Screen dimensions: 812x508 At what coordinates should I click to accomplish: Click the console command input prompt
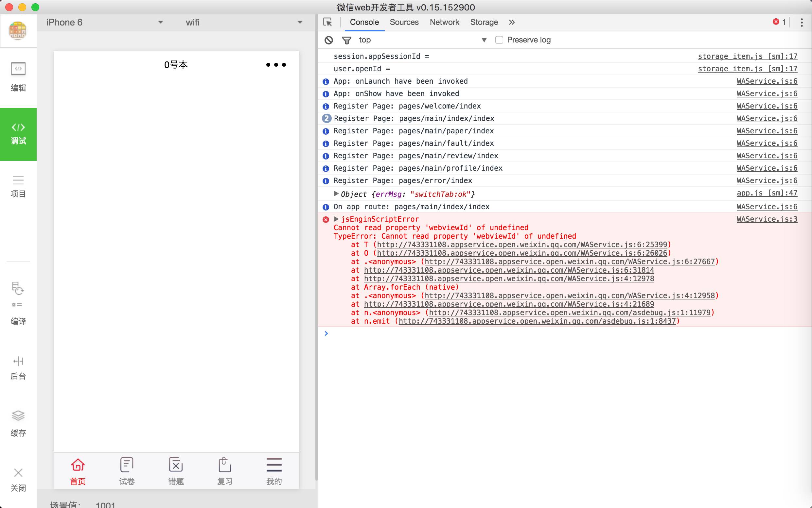(403, 333)
